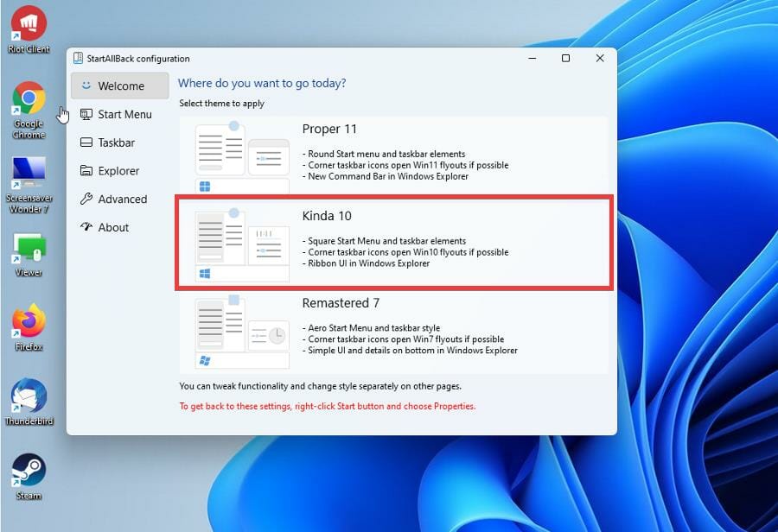Click the 'Where do you want to go today?' heading
Viewport: 778px width, 532px height.
262,83
